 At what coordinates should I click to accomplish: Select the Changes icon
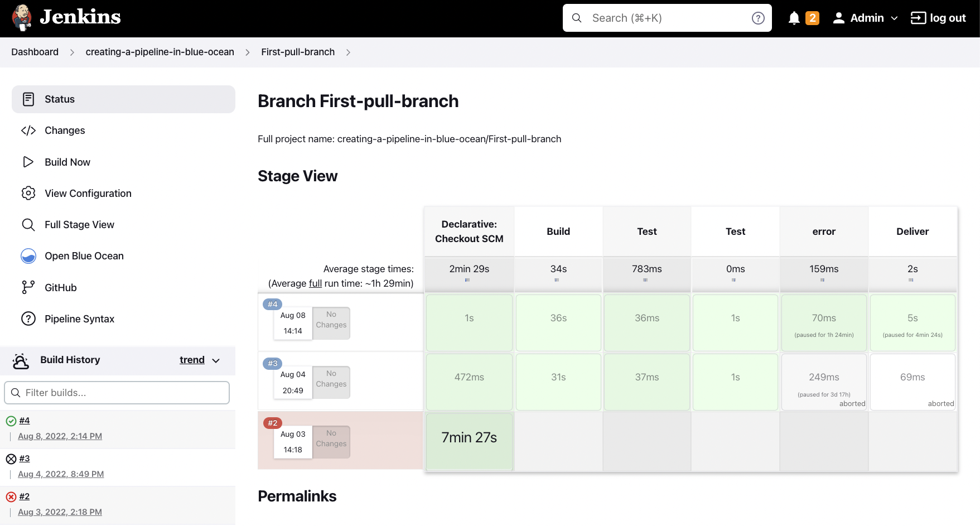(x=28, y=130)
